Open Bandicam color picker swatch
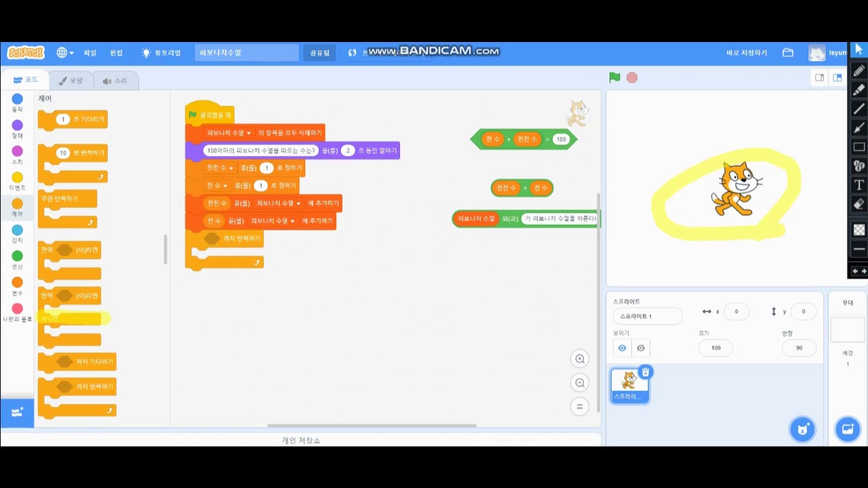868x488 pixels. 859,230
